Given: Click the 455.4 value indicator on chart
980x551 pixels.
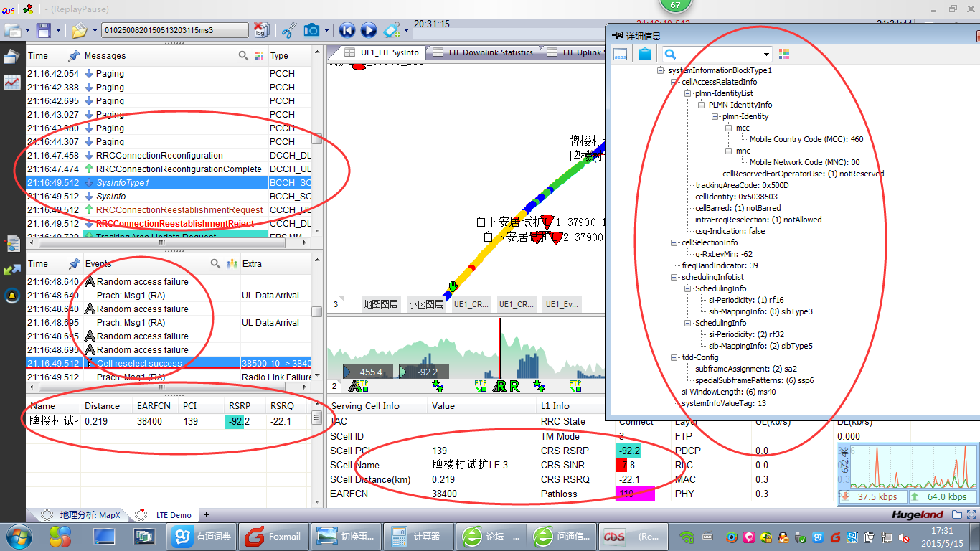Looking at the screenshot, I should tap(369, 372).
